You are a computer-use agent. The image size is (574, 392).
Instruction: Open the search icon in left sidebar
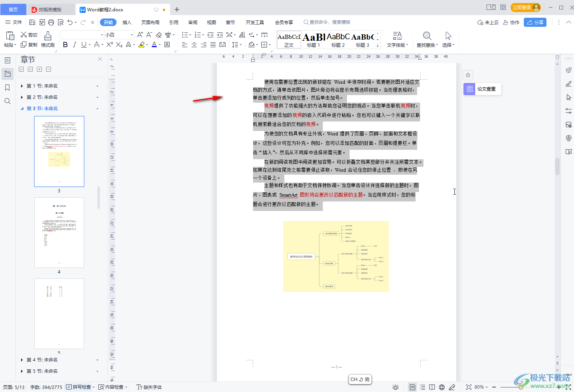coord(8,101)
